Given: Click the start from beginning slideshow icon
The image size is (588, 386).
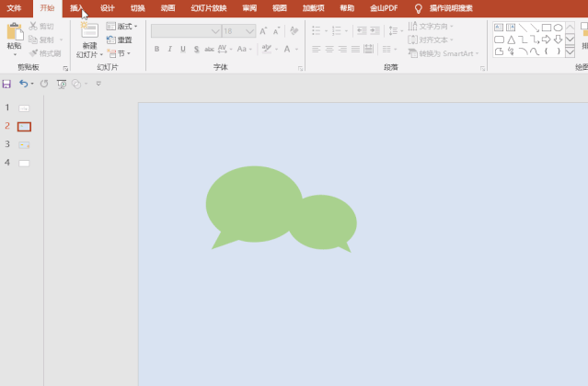Looking at the screenshot, I should pyautogui.click(x=62, y=84).
